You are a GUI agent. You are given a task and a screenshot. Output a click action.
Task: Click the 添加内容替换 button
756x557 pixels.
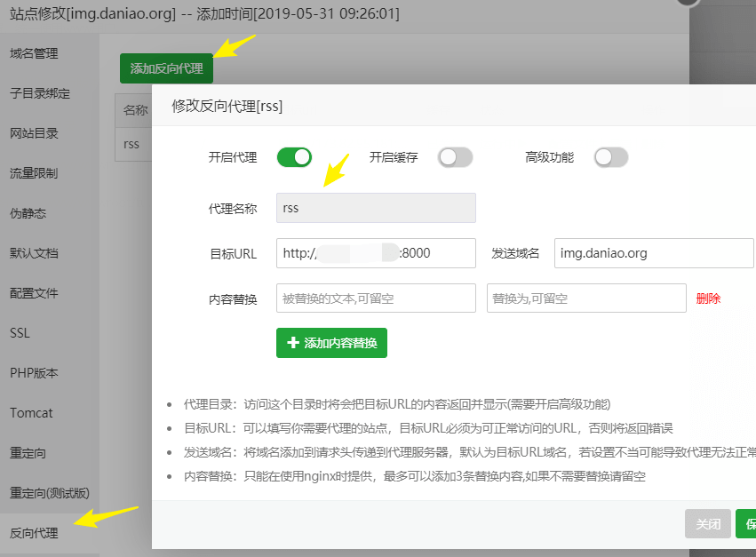point(331,343)
